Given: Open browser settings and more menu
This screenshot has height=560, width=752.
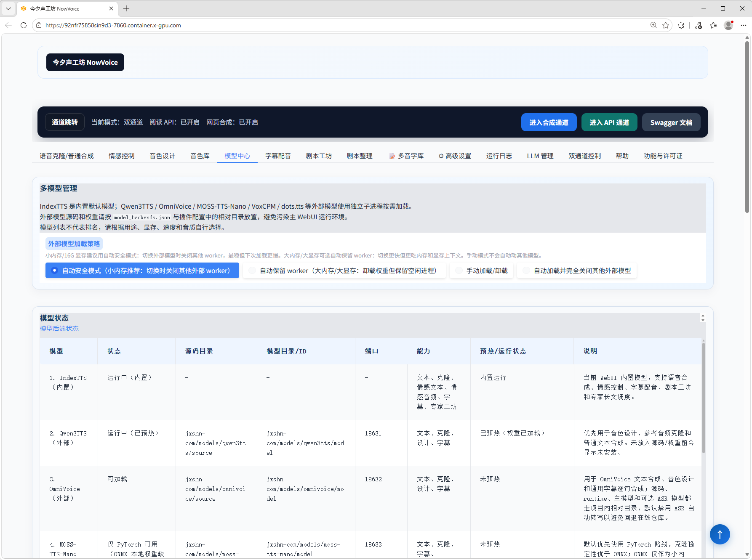Looking at the screenshot, I should coord(744,25).
